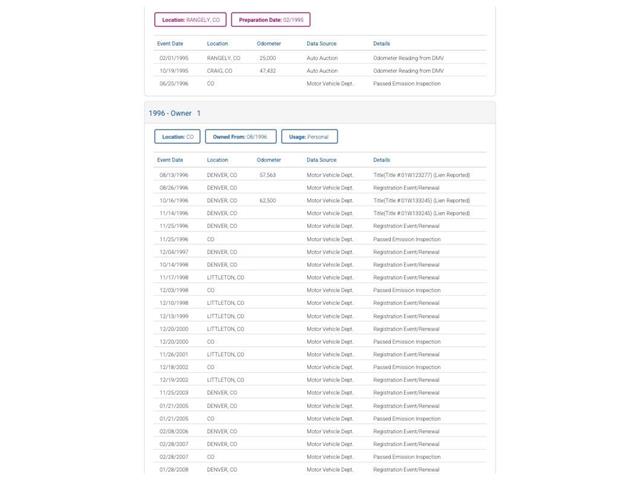Select the 10/19/1995 CRAIG, CO row
Image resolution: width=640 pixels, height=480 pixels.
(x=320, y=71)
